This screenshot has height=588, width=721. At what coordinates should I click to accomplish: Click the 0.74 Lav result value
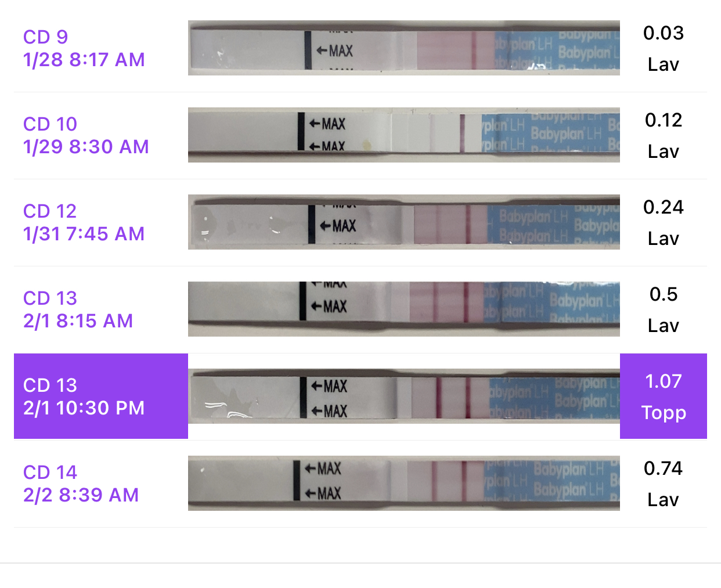663,468
